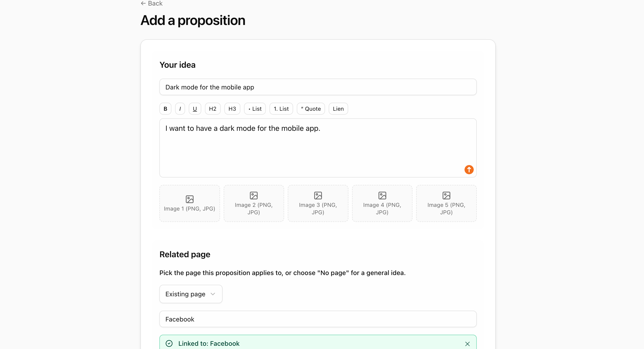This screenshot has width=644, height=349.
Task: Apply the H3 heading style
Action: pyautogui.click(x=232, y=108)
